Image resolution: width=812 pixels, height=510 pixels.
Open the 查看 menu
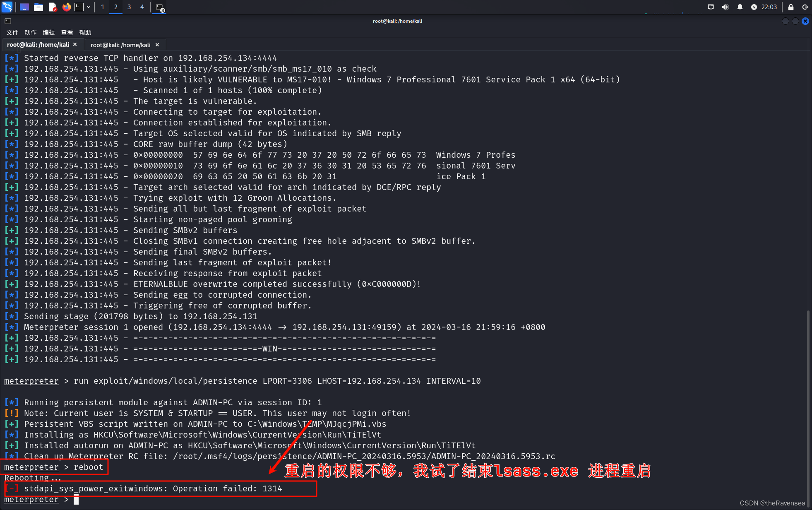point(67,32)
